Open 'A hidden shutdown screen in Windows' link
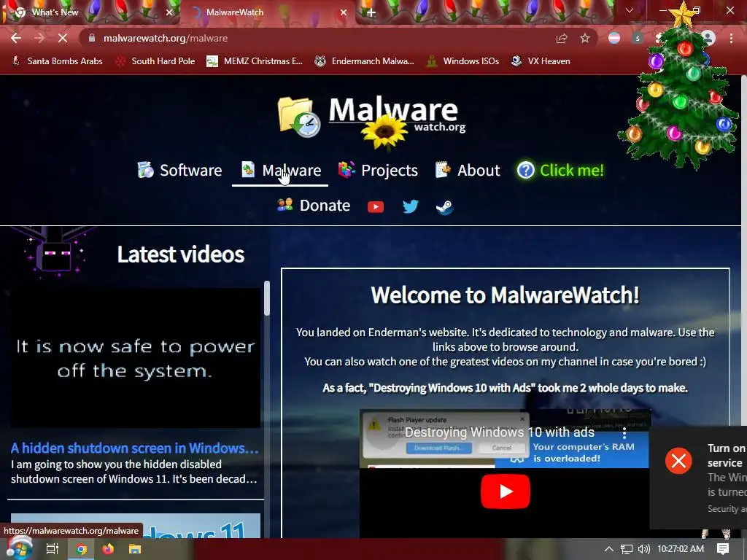747x560 pixels. click(x=134, y=448)
